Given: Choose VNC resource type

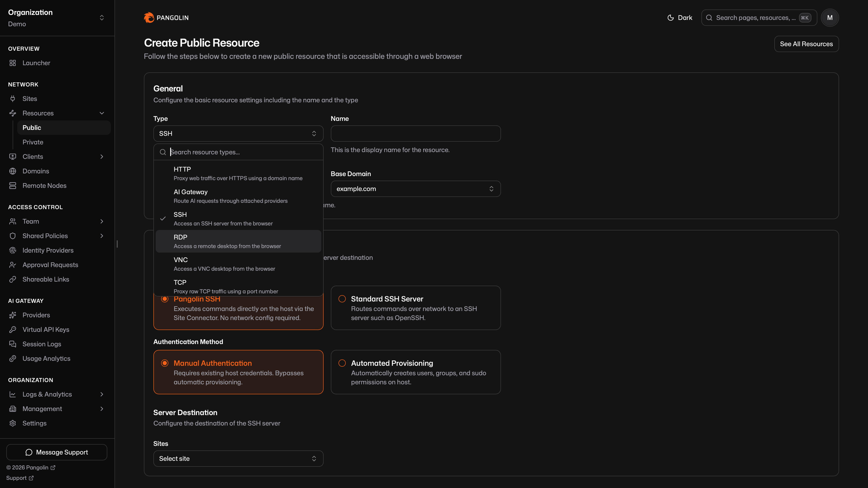Looking at the screenshot, I should pyautogui.click(x=238, y=264).
